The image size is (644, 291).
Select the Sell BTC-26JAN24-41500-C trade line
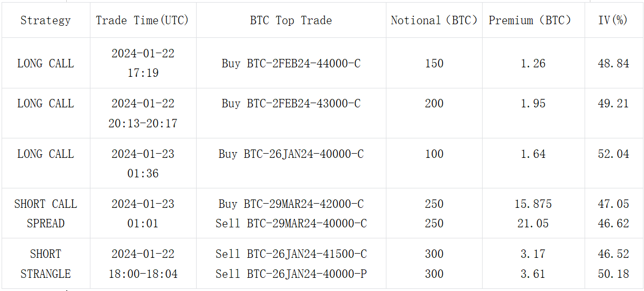[291, 254]
